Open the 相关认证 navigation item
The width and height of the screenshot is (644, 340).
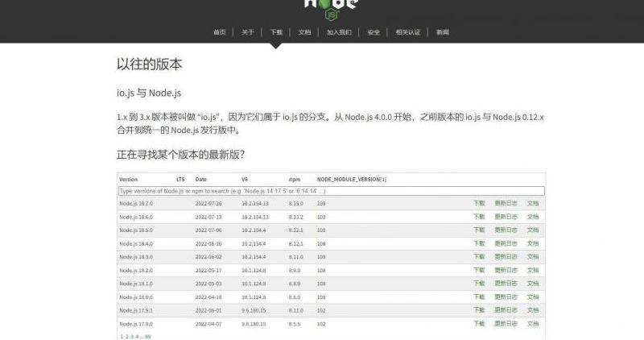pyautogui.click(x=408, y=32)
